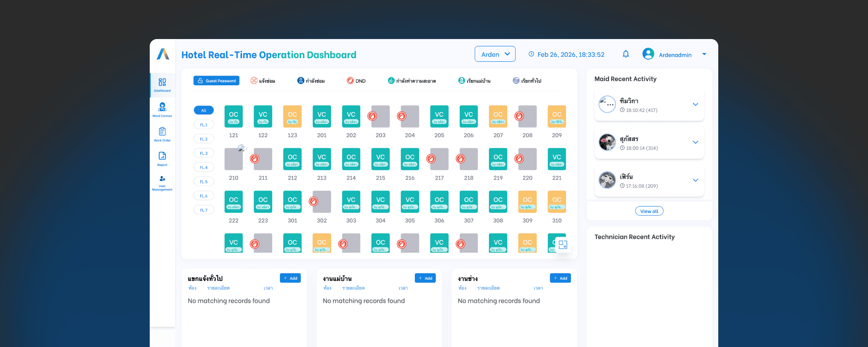The image size is (868, 347).
Task: Click the Guest Password button
Action: [x=216, y=81]
